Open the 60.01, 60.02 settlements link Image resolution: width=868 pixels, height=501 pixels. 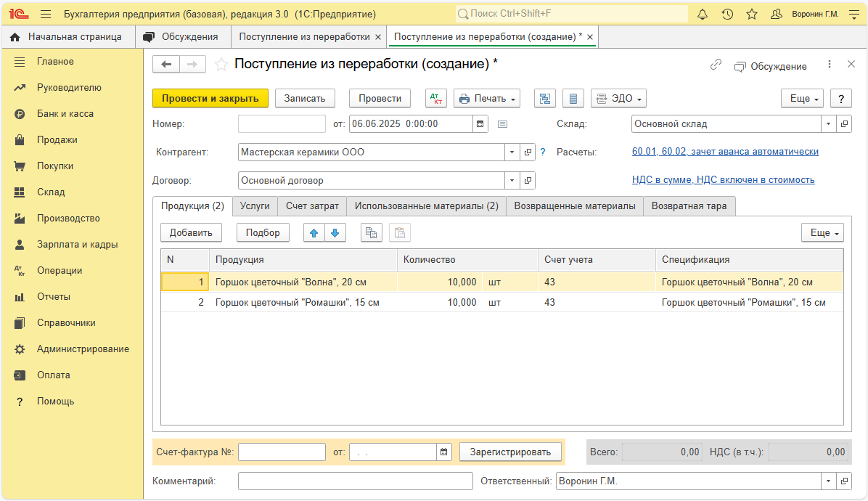point(725,152)
